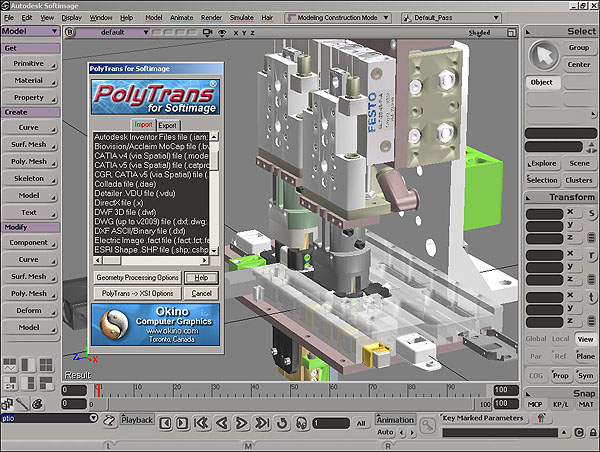Click the horizontal scrollbar of the format list
The height and width of the screenshot is (452, 600).
(x=151, y=260)
